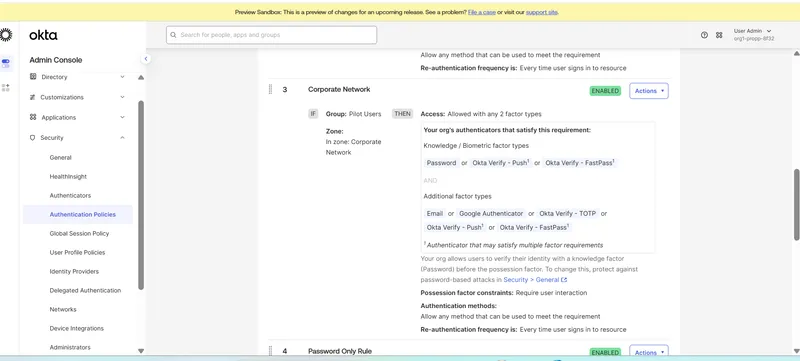
Task: Click the 'Corporate Network' rule title
Action: point(339,89)
